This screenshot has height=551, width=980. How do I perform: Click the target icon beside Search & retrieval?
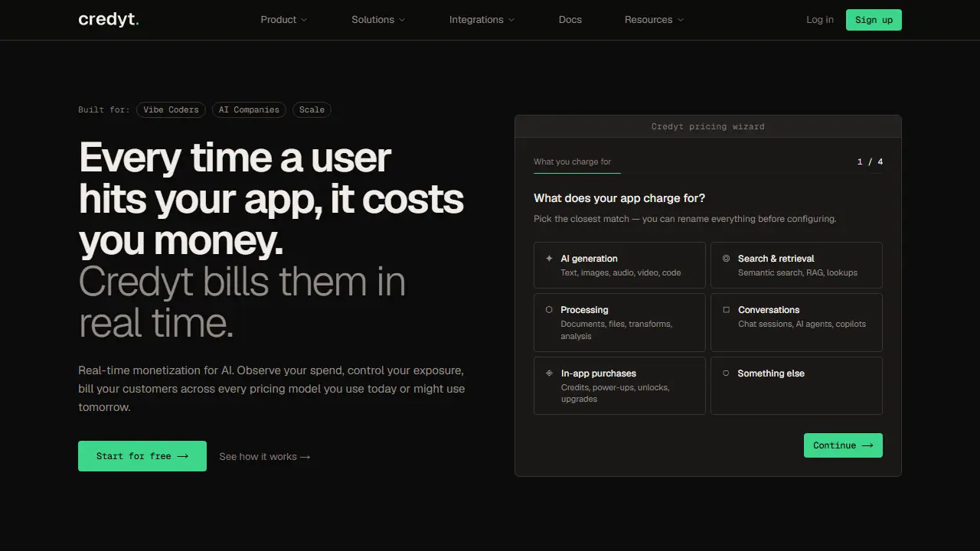click(x=726, y=259)
